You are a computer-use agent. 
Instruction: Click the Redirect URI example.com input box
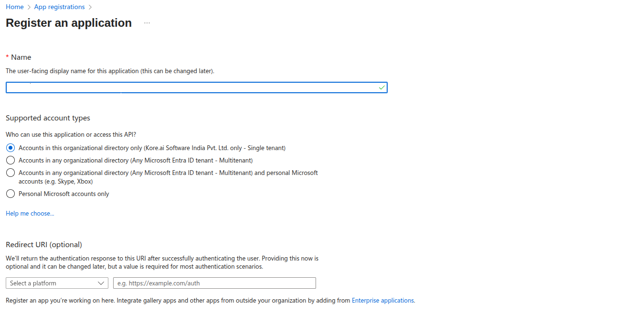pyautogui.click(x=214, y=283)
